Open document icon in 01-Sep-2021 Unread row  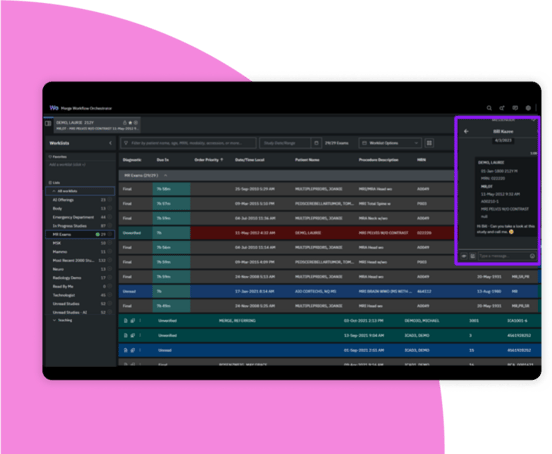(x=126, y=350)
